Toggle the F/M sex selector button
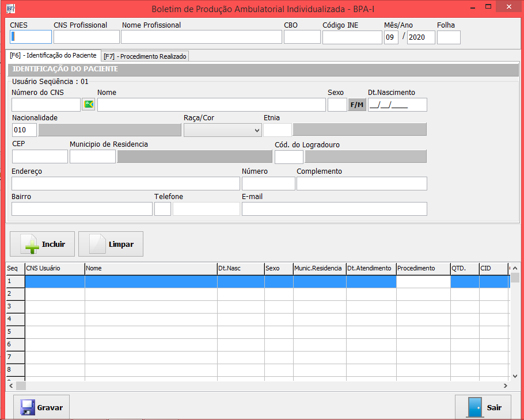This screenshot has width=524, height=420. pos(357,104)
